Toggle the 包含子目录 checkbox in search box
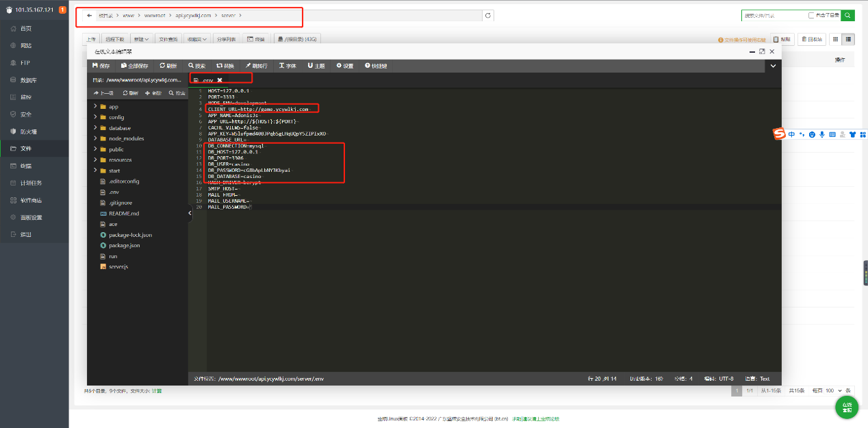Screen dimensions: 868x428 (811, 15)
